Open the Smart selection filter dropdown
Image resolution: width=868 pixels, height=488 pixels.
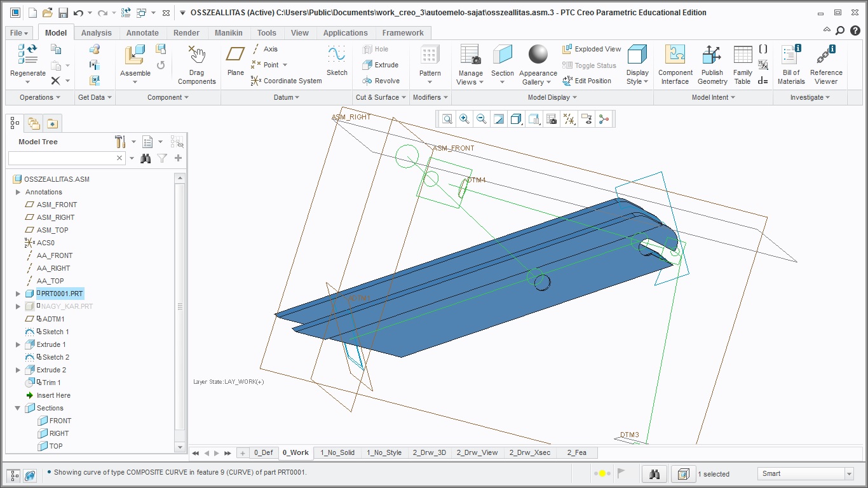pyautogui.click(x=849, y=474)
